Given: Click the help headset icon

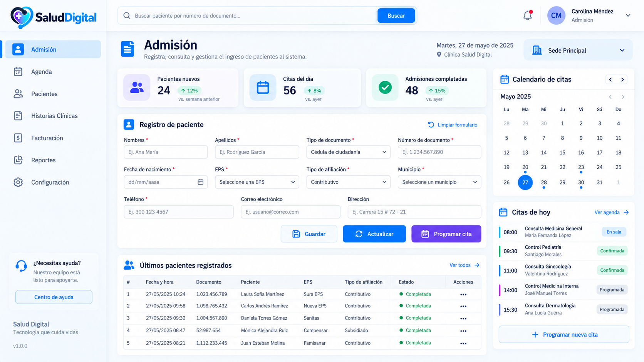Looking at the screenshot, I should [21, 266].
